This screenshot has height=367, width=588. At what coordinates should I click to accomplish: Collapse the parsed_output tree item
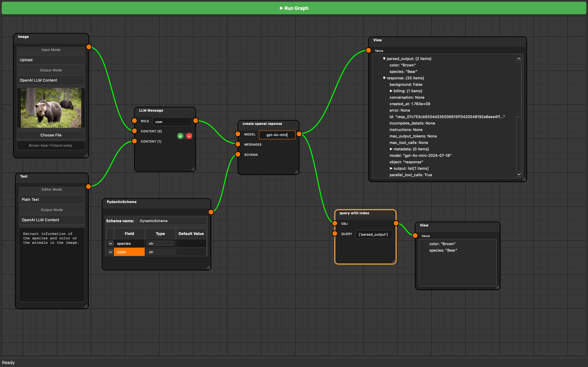[384, 59]
